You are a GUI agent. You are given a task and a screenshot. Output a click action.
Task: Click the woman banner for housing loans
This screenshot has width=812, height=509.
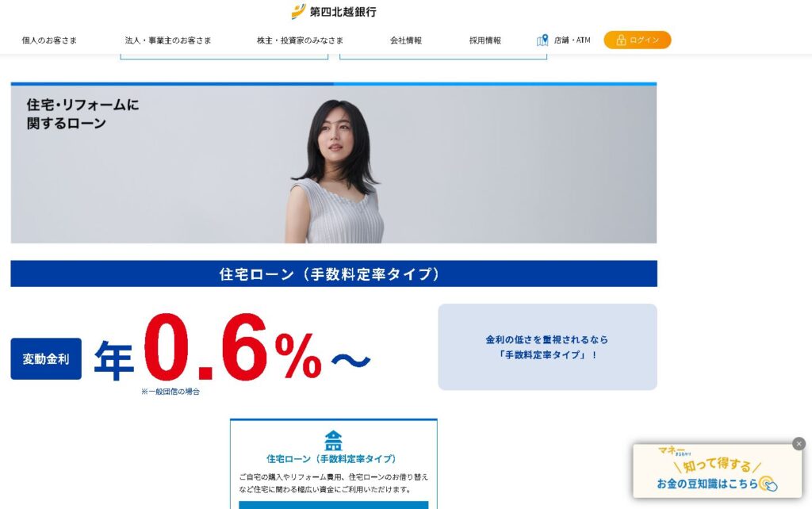[x=334, y=163]
